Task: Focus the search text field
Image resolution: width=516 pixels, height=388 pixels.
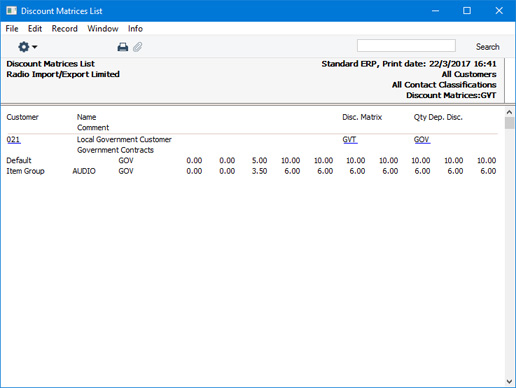Action: 406,46
